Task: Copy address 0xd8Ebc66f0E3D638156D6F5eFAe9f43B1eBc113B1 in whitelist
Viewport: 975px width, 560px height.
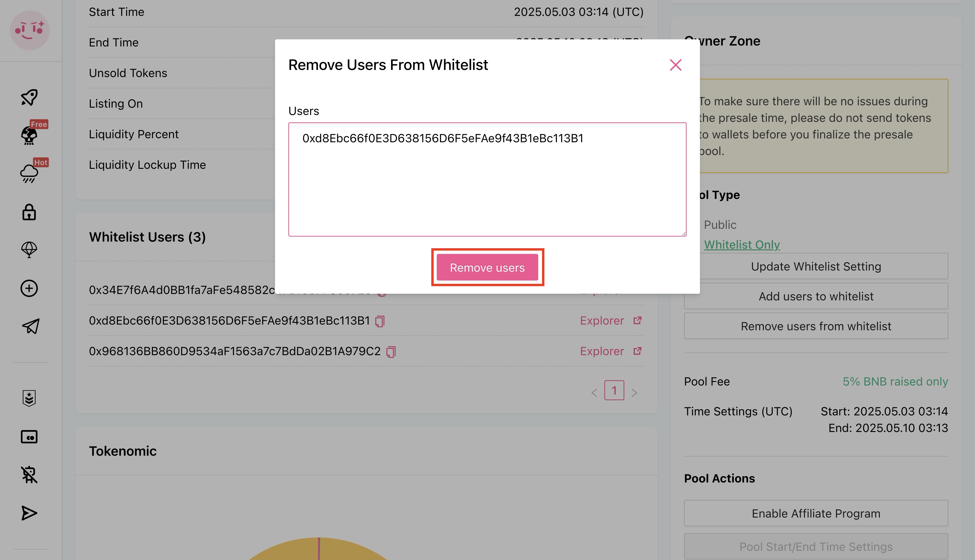Action: tap(380, 321)
